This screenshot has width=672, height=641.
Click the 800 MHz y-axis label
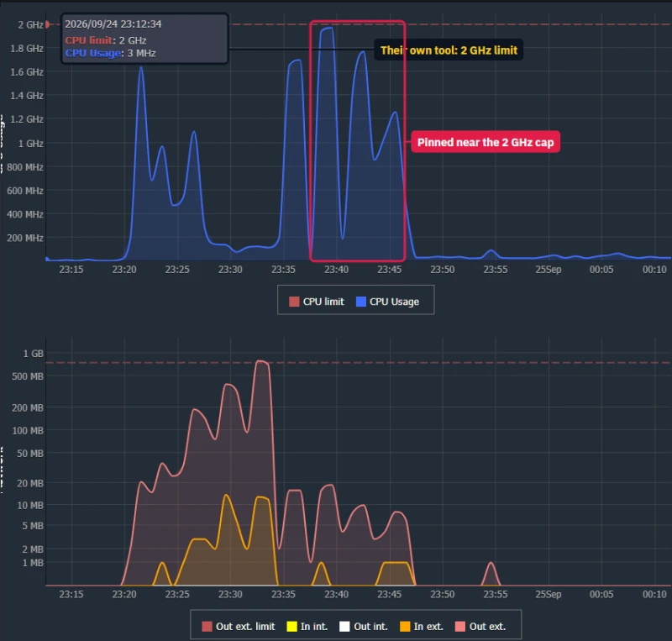pyautogui.click(x=25, y=167)
